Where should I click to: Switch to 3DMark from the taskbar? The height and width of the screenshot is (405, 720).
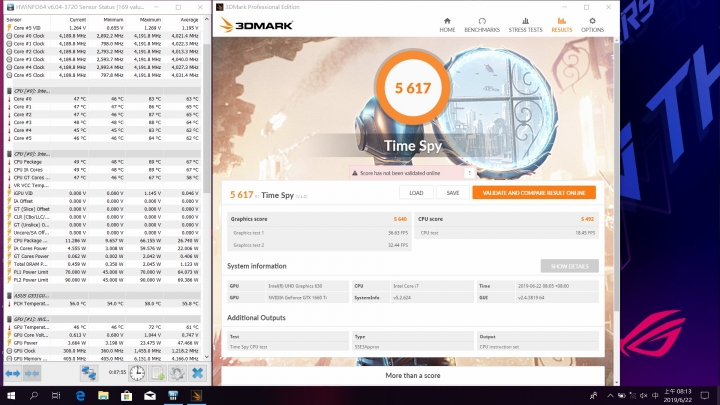click(x=197, y=395)
